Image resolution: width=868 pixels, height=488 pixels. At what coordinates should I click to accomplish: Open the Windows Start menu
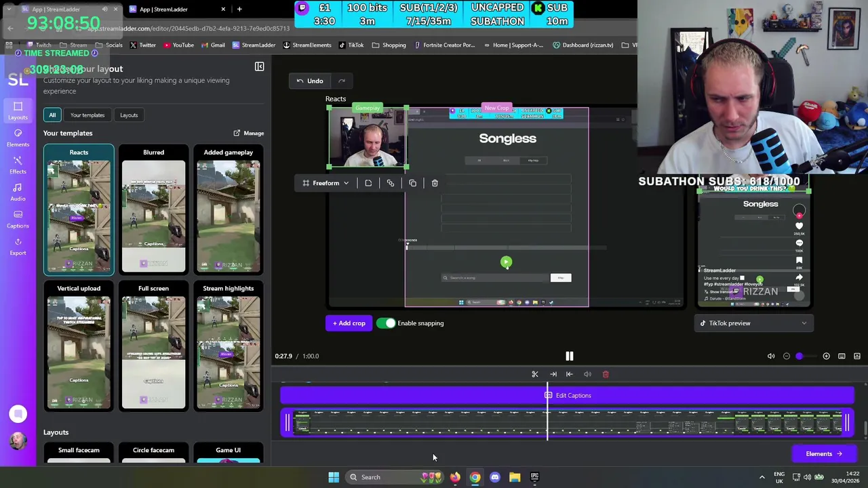(334, 477)
